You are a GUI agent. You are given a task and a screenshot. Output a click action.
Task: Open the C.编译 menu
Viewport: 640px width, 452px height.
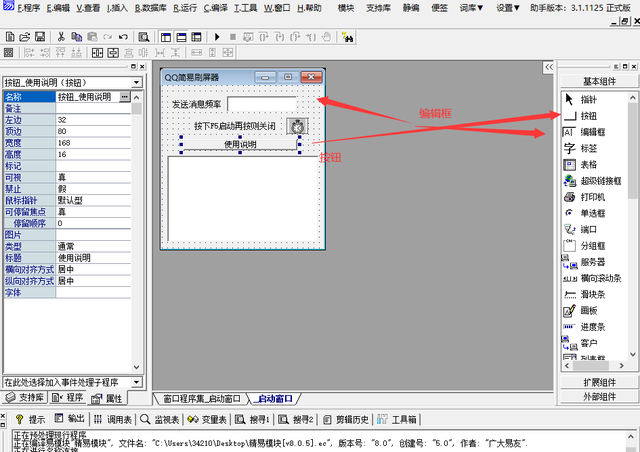point(216,8)
